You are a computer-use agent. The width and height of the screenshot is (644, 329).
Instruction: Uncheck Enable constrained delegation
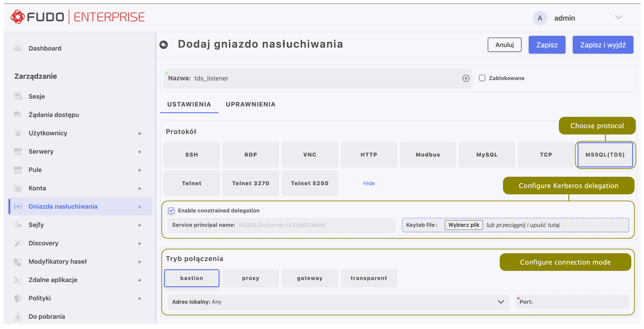(x=171, y=211)
